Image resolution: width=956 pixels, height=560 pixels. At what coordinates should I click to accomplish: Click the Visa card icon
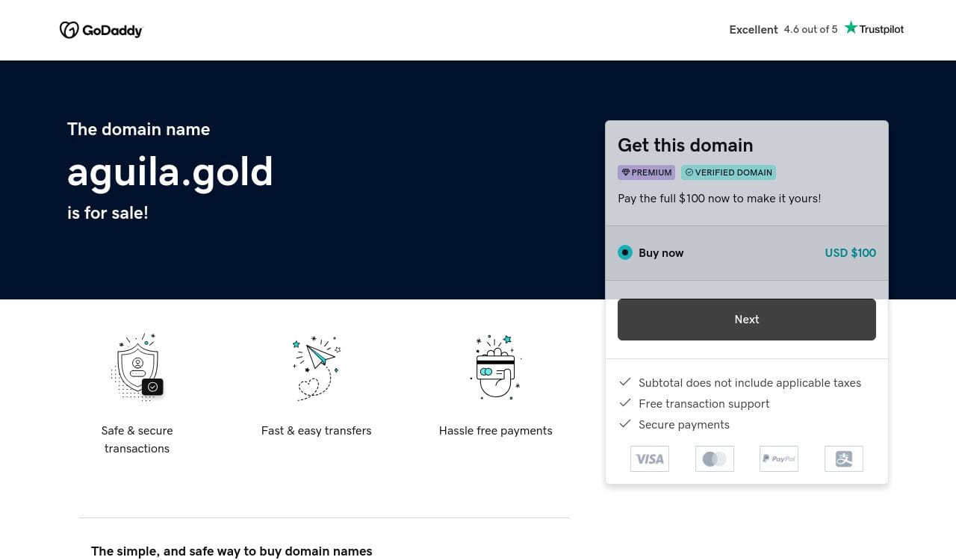[650, 458]
